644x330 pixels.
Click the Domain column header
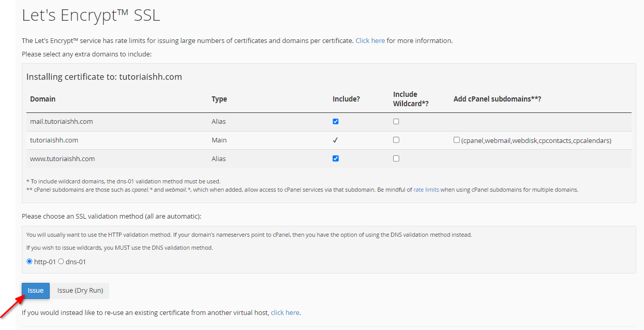click(43, 98)
